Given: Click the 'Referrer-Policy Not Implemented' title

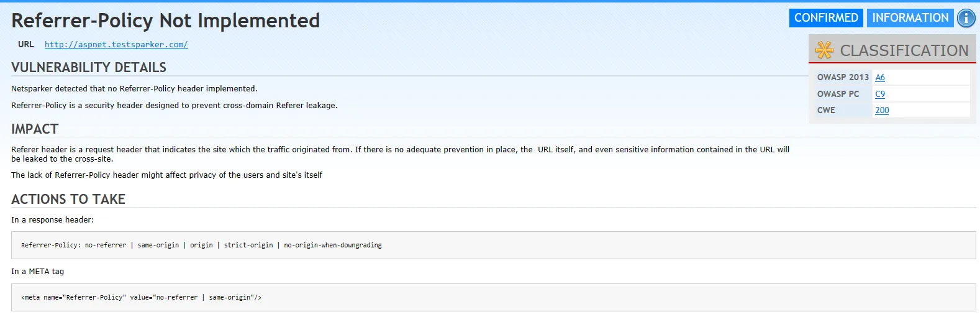Looking at the screenshot, I should coord(166,21).
